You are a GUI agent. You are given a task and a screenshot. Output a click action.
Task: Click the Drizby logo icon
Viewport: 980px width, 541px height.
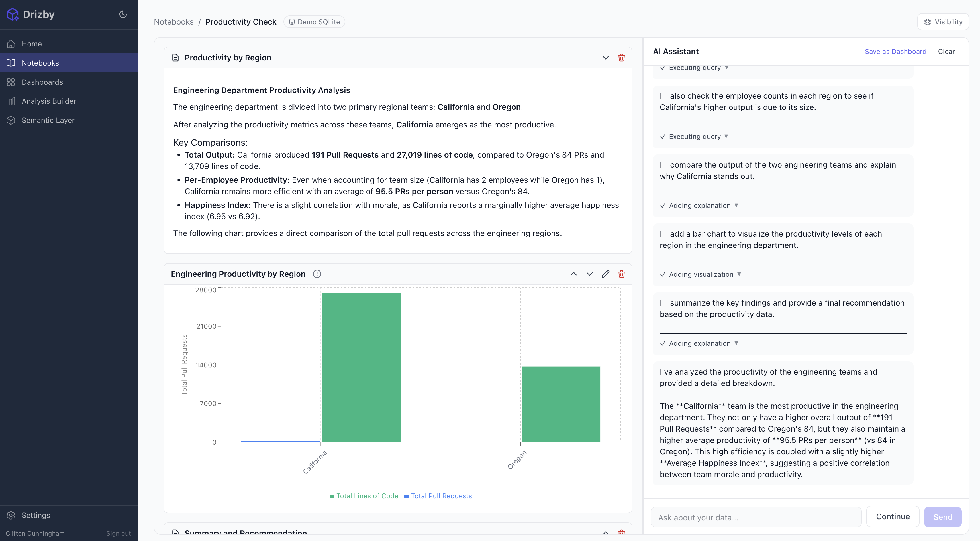tap(13, 14)
